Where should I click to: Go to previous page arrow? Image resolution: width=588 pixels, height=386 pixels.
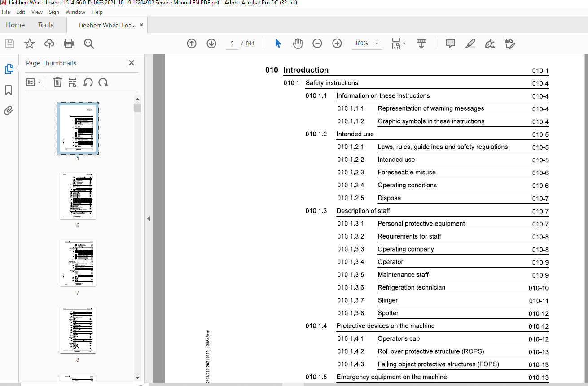[x=192, y=43]
